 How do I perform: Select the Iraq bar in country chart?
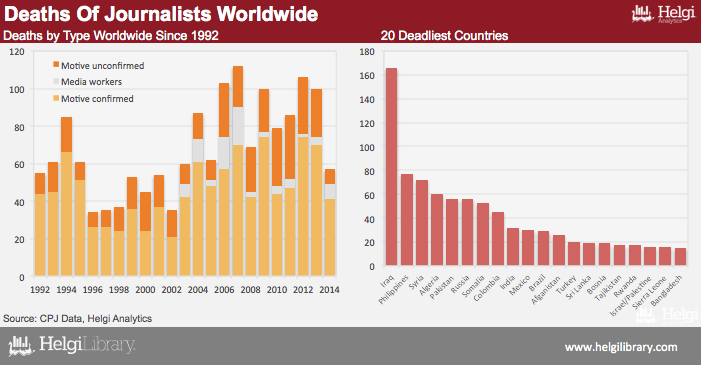coord(391,167)
